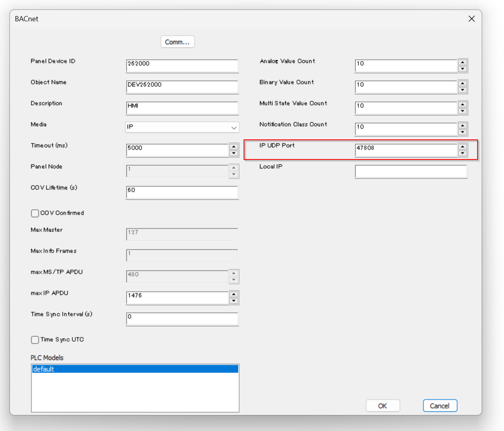Open the Comm... settings button
This screenshot has height=431, width=504.
tap(177, 42)
